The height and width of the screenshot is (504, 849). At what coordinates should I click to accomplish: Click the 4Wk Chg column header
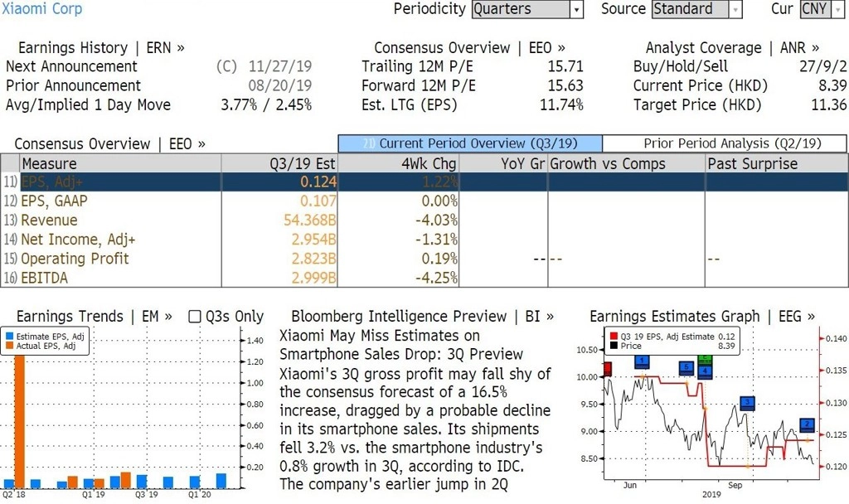[398, 163]
